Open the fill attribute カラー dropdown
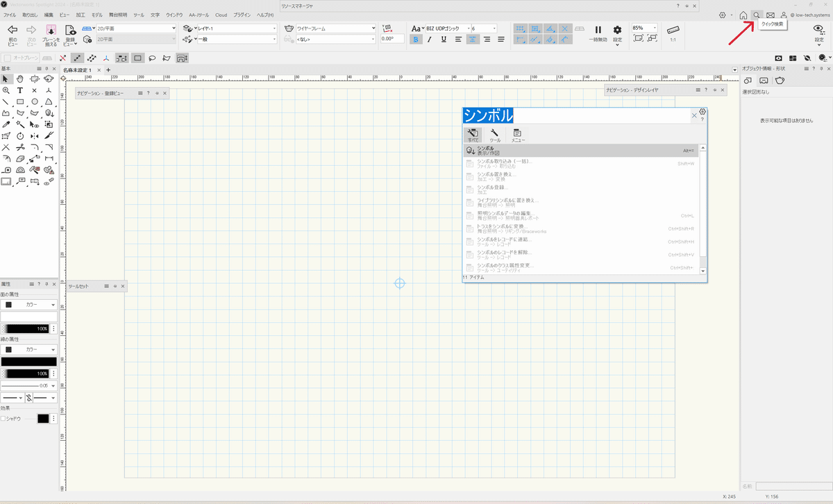The image size is (833, 504). point(28,305)
